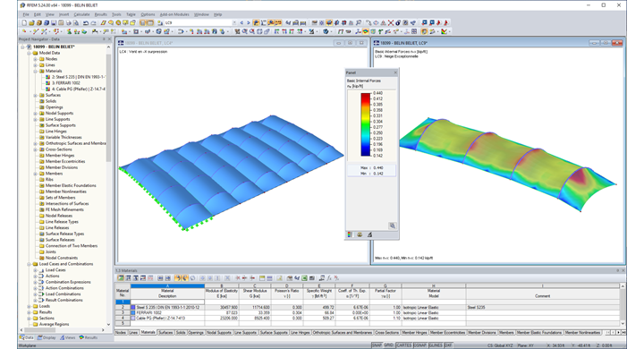
Task: Toggle SNAP in the status bar
Action: pos(377,345)
